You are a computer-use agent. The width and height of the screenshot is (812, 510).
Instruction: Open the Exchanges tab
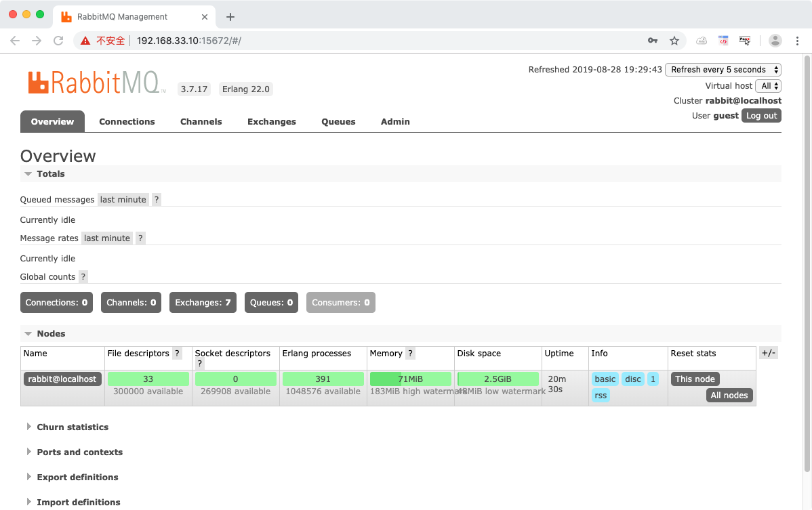[272, 121]
